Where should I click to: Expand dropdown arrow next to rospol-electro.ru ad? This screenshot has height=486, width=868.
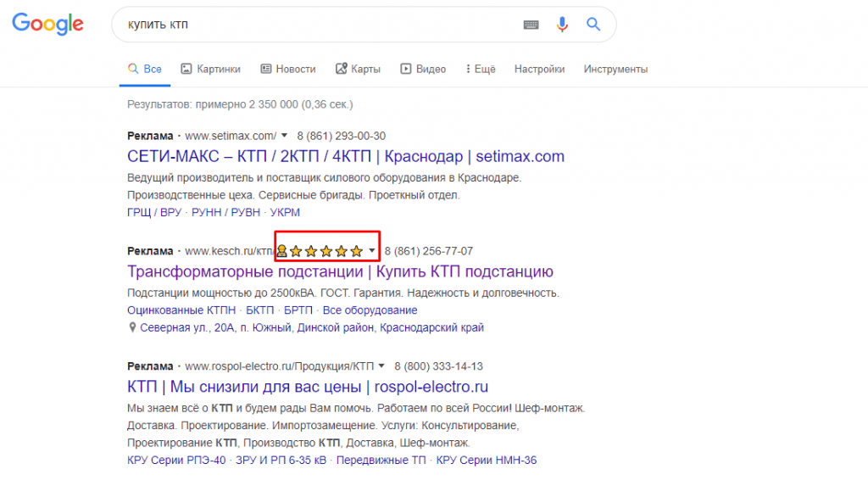coord(381,366)
